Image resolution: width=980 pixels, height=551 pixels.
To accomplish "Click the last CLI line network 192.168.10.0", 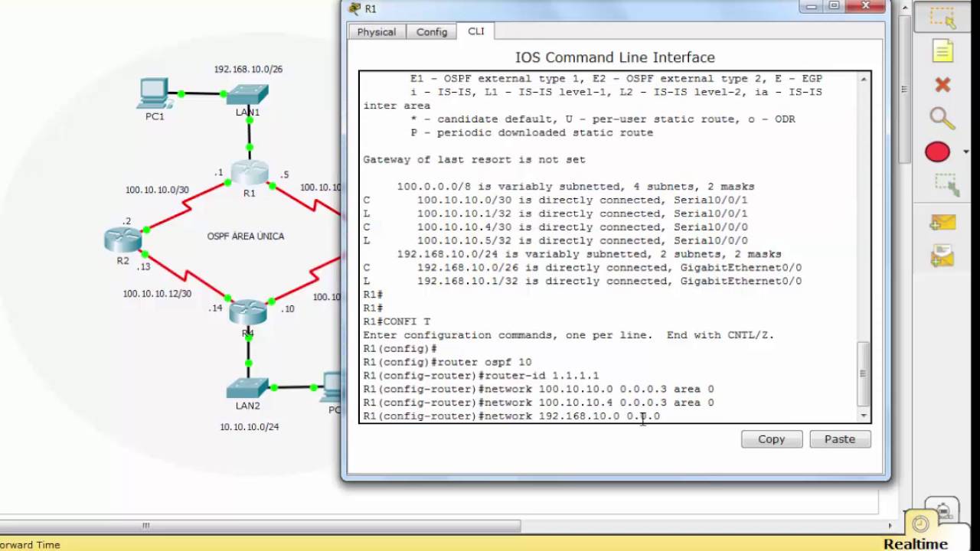I will 511,416.
